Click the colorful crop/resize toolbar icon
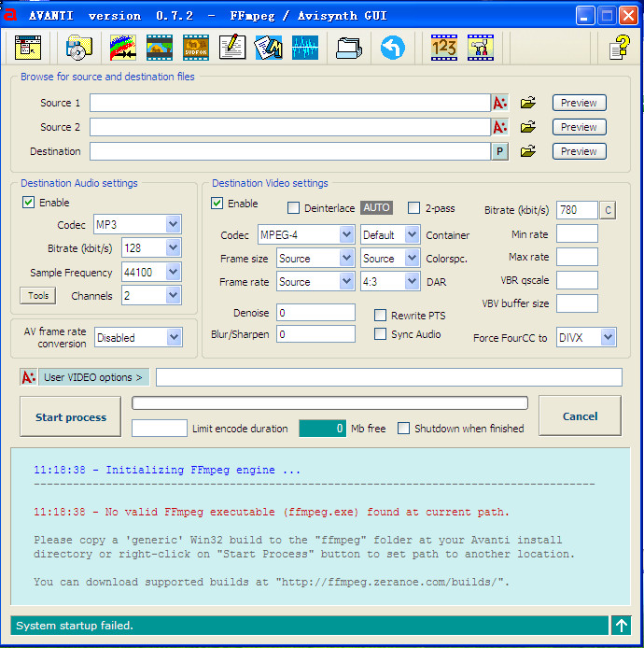Screen dimensions: 644x648 point(123,48)
